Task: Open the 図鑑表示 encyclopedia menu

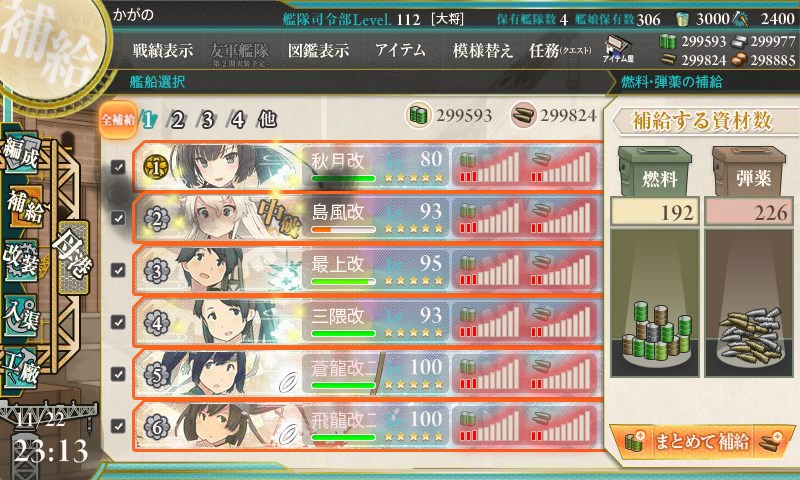Action: click(318, 50)
